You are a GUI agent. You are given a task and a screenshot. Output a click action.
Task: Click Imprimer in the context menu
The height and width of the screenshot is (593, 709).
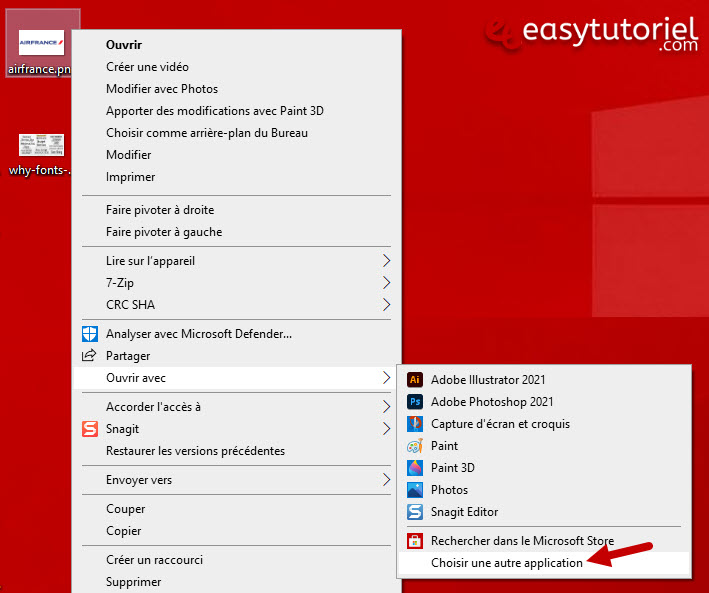[x=236, y=177]
